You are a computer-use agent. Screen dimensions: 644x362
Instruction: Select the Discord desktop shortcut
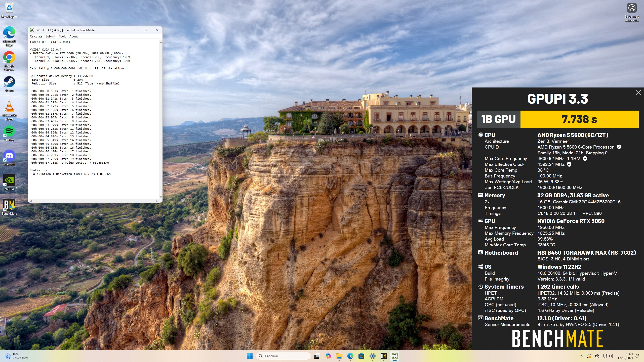pos(9,158)
